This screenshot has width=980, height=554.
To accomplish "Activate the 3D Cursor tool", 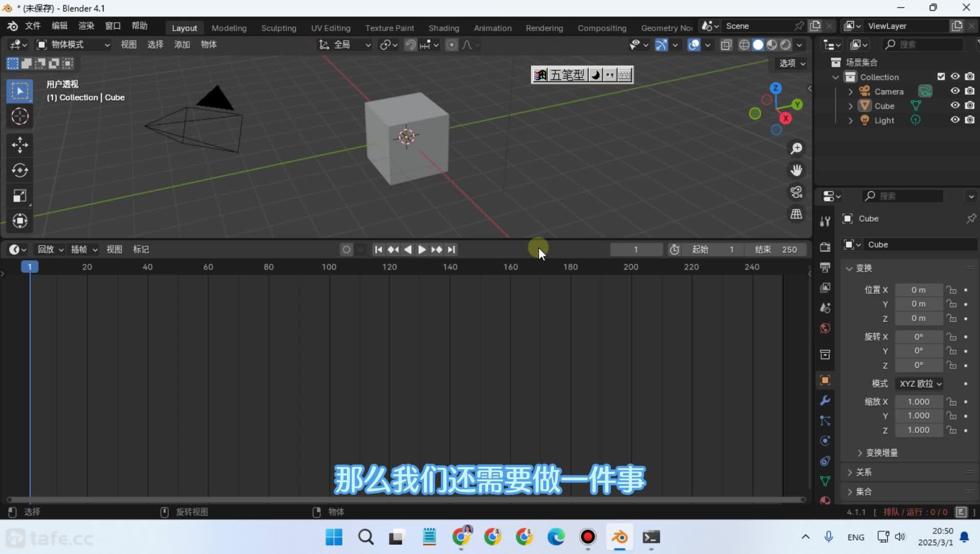I will (x=19, y=116).
